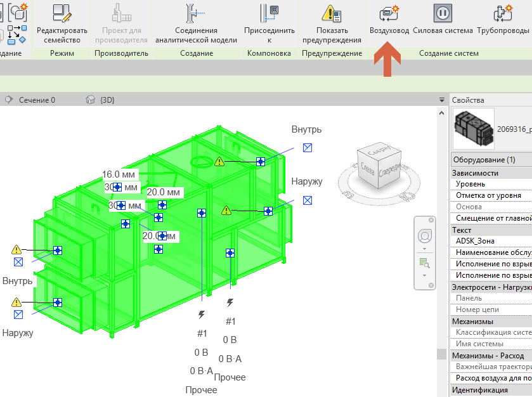Click the navigation wheel icon
The image size is (532, 397).
[x=424, y=236]
